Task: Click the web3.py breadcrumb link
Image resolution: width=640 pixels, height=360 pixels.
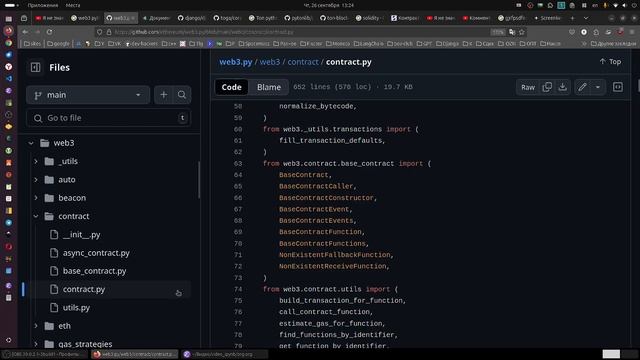Action: coord(236,62)
